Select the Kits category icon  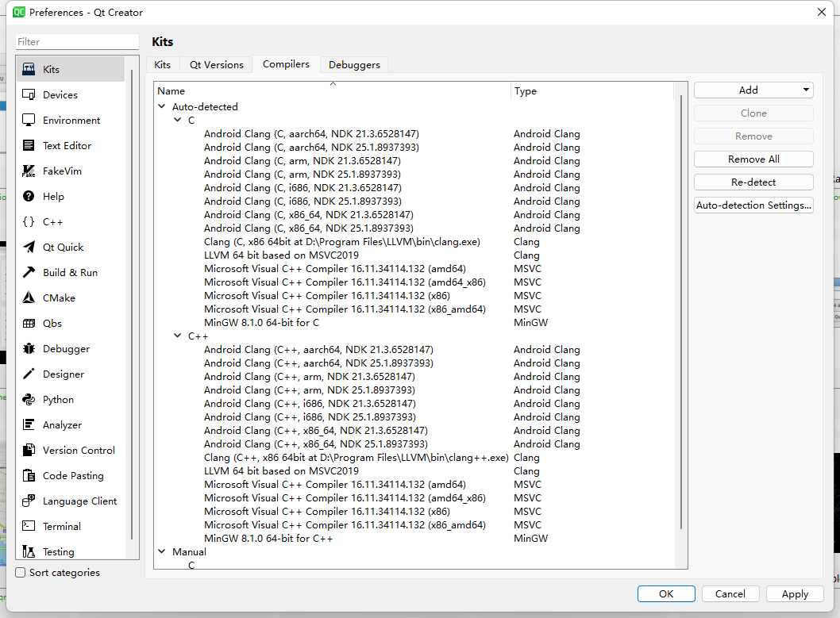point(29,69)
